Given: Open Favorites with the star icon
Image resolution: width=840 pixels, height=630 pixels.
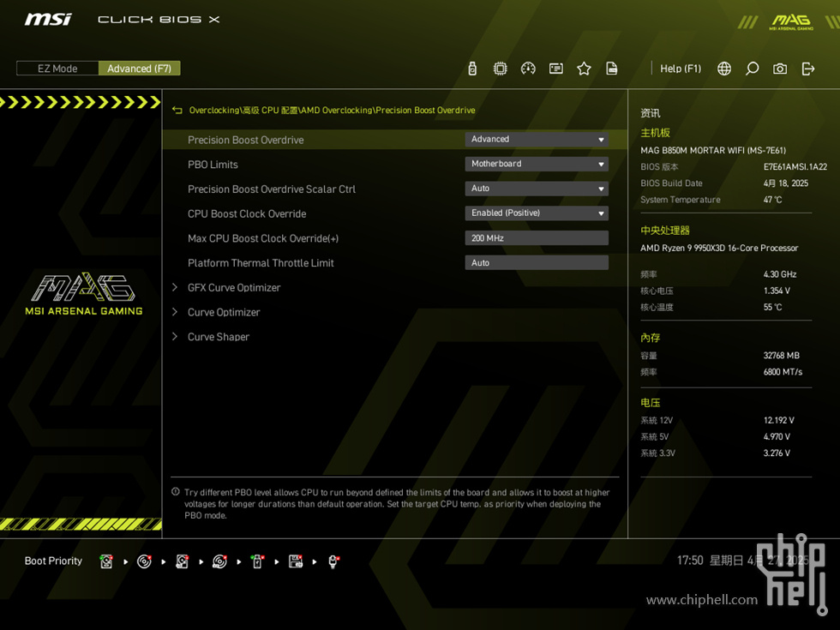Looking at the screenshot, I should (x=584, y=69).
